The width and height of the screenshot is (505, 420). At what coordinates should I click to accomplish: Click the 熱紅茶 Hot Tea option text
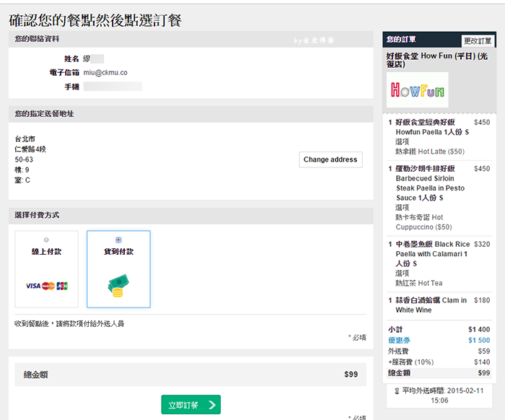click(x=419, y=283)
